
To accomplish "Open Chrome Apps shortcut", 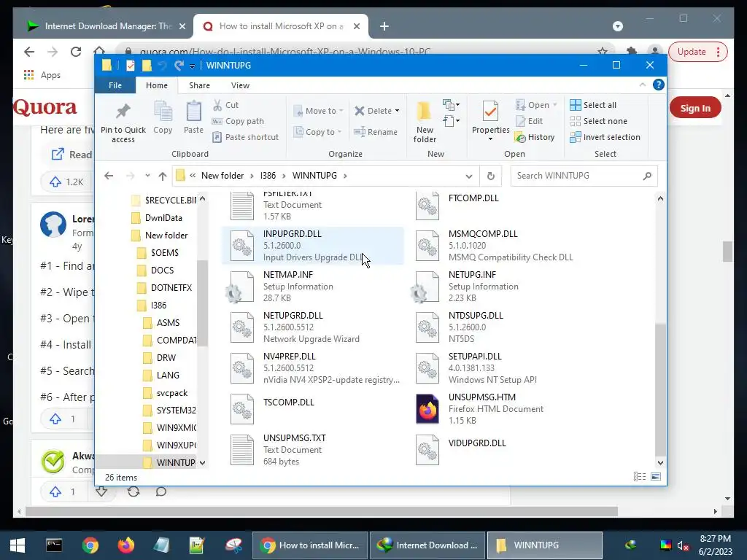I will point(42,75).
